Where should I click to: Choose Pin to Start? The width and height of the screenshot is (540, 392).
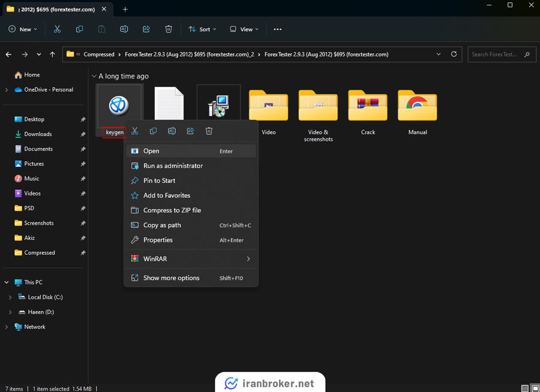(x=191, y=180)
